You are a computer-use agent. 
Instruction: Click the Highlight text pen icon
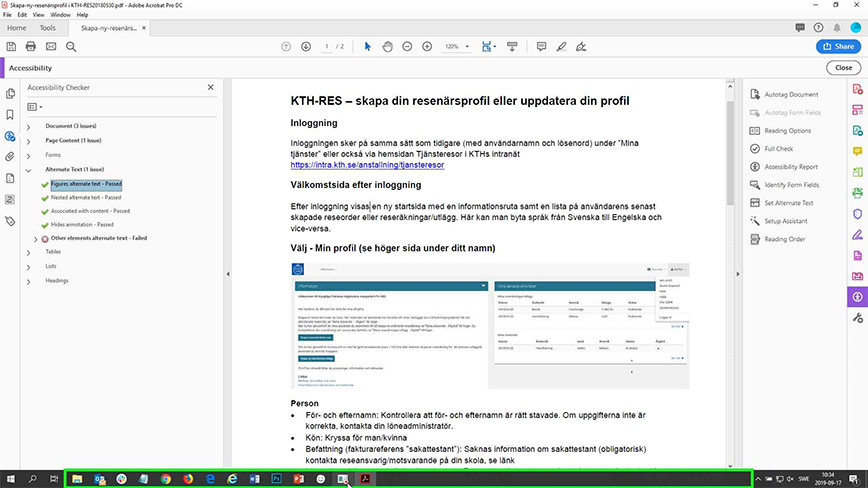click(x=562, y=47)
